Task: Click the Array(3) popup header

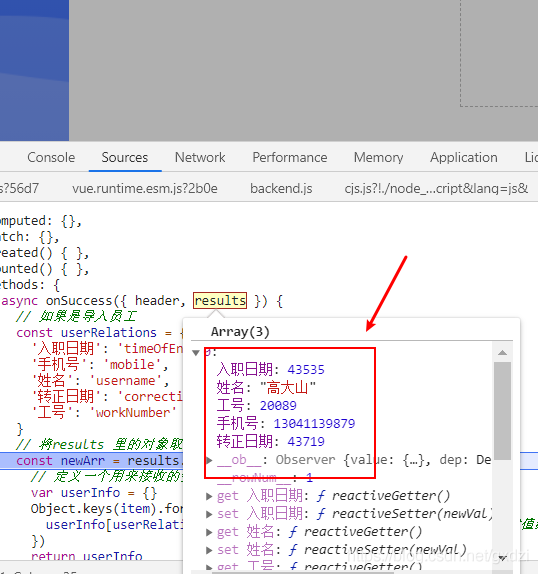Action: tap(240, 332)
